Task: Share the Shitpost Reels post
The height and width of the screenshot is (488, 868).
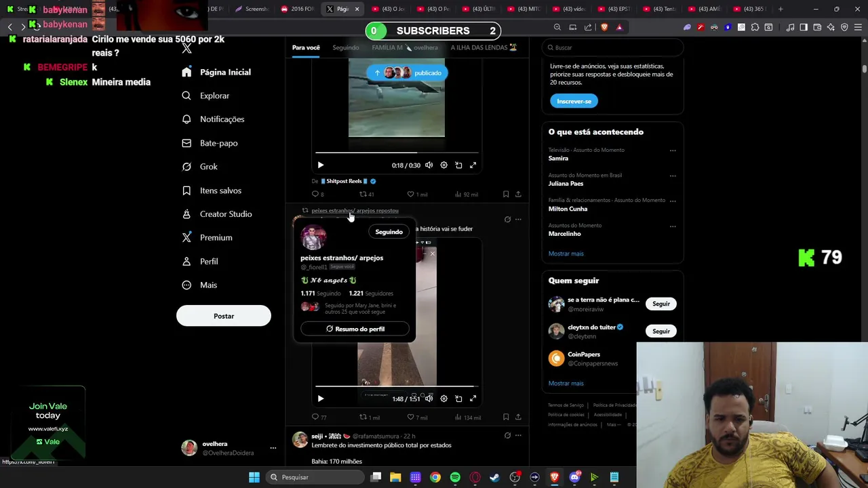Action: (x=518, y=195)
